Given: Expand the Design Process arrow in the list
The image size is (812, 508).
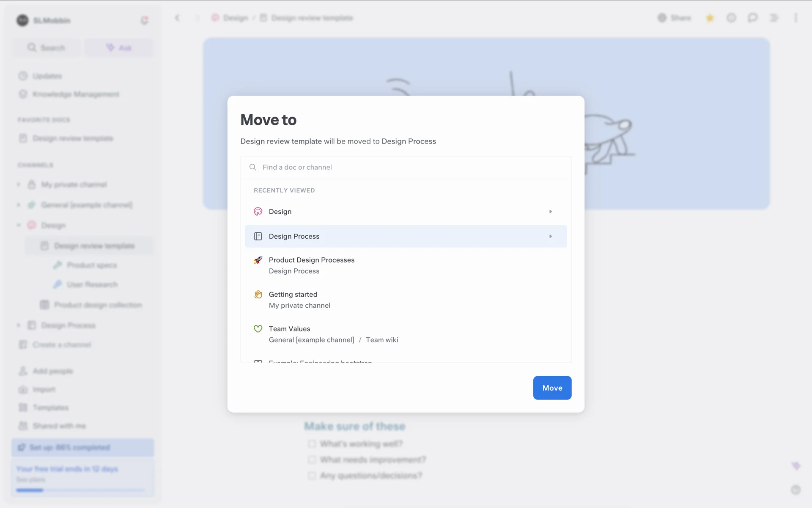Looking at the screenshot, I should (x=550, y=236).
